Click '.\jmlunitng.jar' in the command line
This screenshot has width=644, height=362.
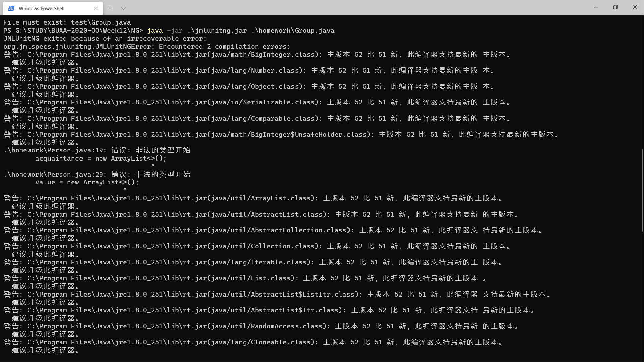pos(217,31)
